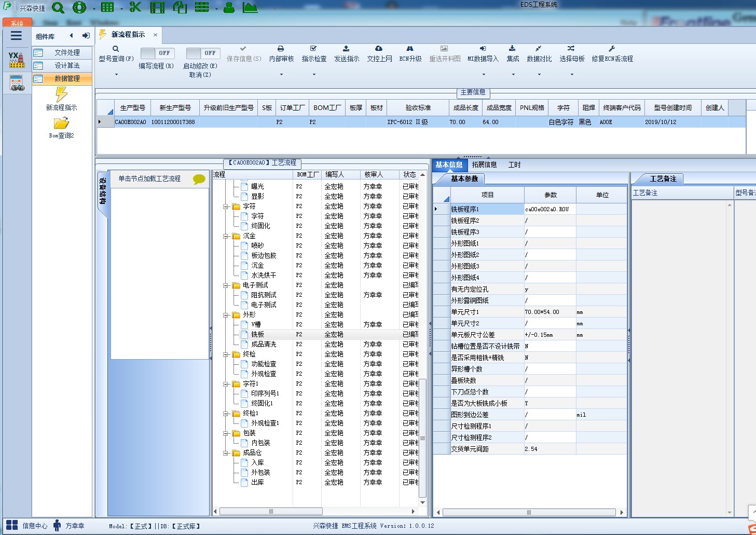Open dropdown arrow under MI数据导入
This screenshot has height=535, width=756.
coord(483,75)
